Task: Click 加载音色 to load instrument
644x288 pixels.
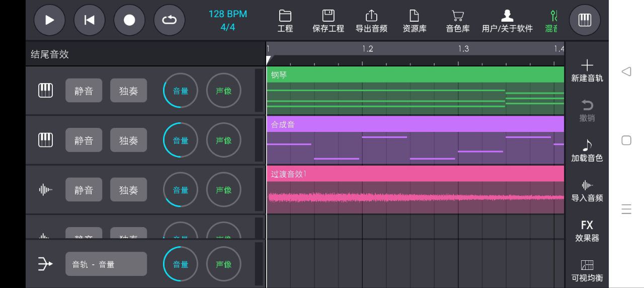Action: tap(587, 151)
